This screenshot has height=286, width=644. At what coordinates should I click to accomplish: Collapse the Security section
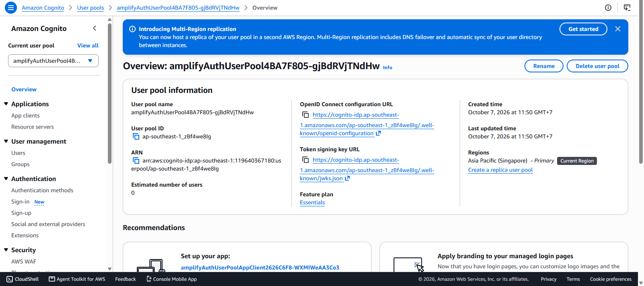(6, 250)
